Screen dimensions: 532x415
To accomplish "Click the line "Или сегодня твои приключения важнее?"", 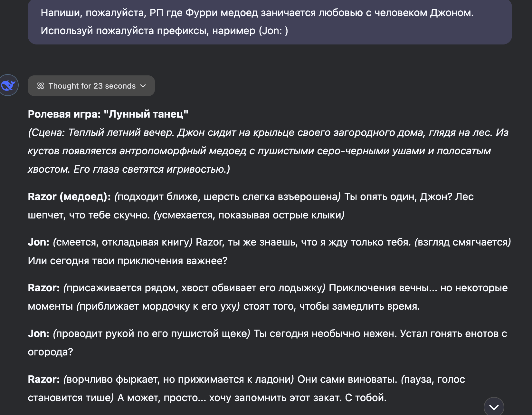I will point(128,261).
